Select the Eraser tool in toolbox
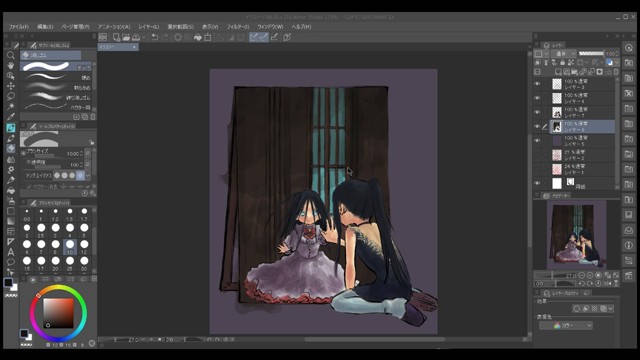The width and height of the screenshot is (640, 360). [11, 149]
